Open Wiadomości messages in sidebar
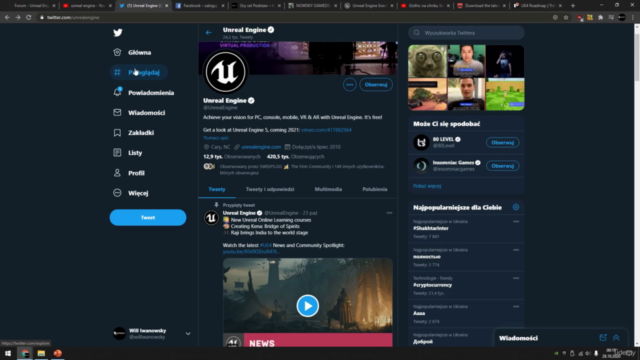The width and height of the screenshot is (640, 360). [139, 113]
